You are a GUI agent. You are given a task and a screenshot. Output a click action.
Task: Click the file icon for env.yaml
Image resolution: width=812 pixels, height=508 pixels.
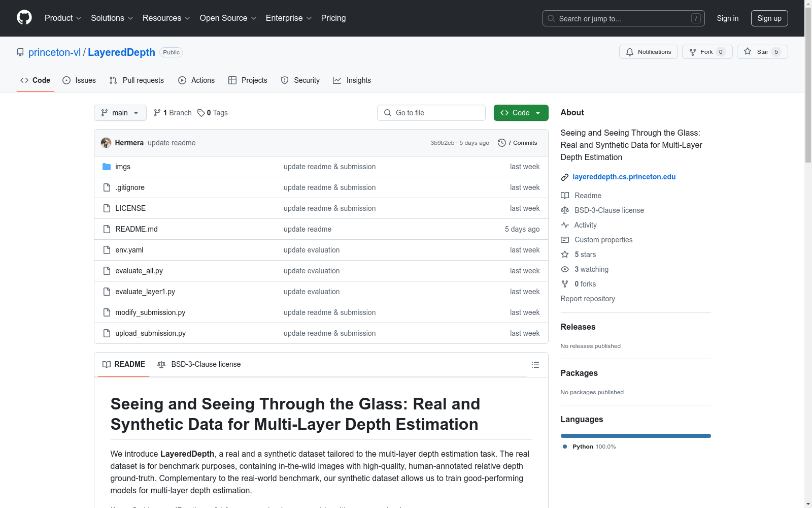[107, 250]
